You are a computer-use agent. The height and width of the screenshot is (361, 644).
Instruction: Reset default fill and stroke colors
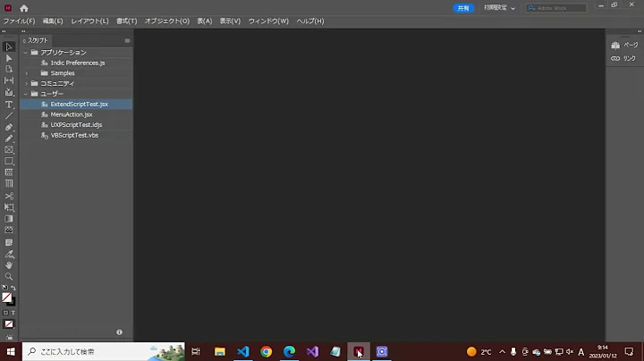point(5,288)
